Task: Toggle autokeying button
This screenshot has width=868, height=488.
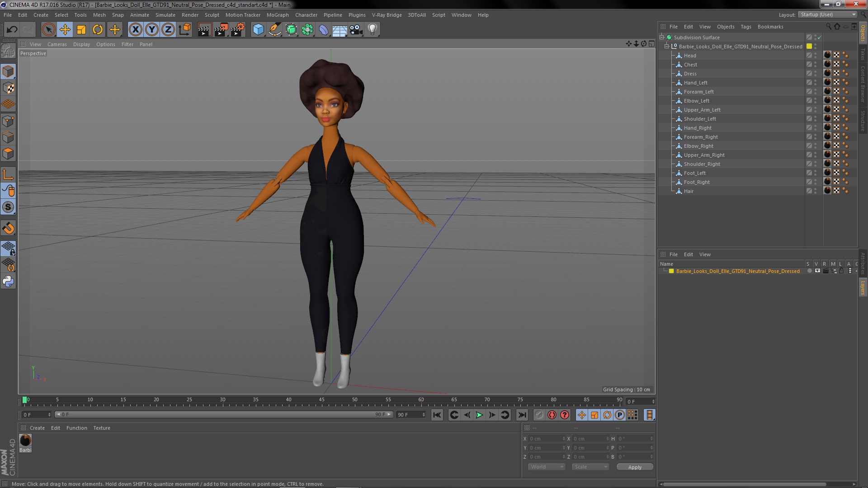Action: point(552,415)
